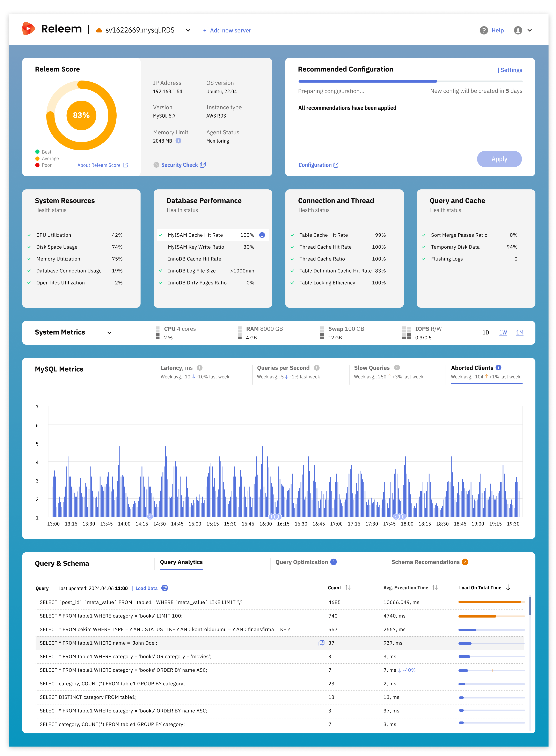Sort queries by Count column

click(x=348, y=588)
